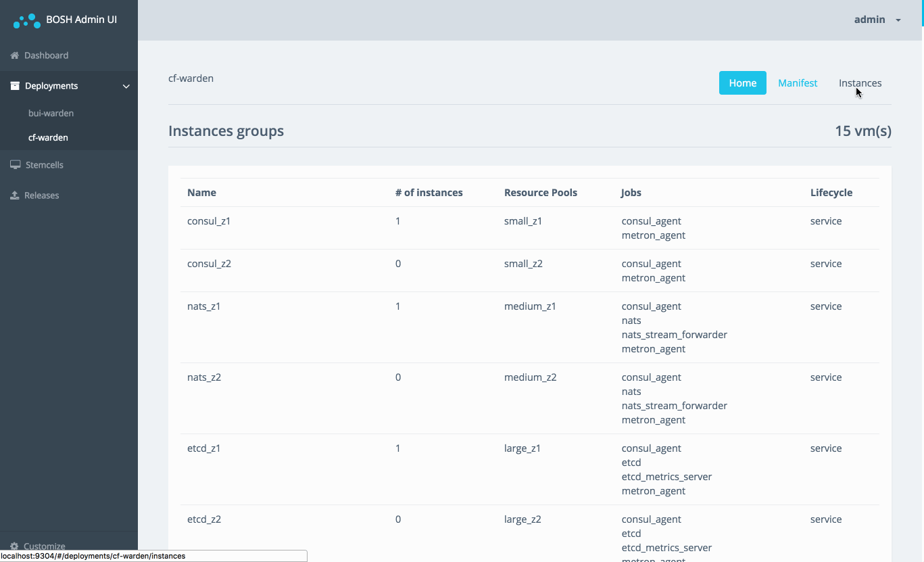Click the Customize link
This screenshot has width=924, height=562.
(x=45, y=546)
